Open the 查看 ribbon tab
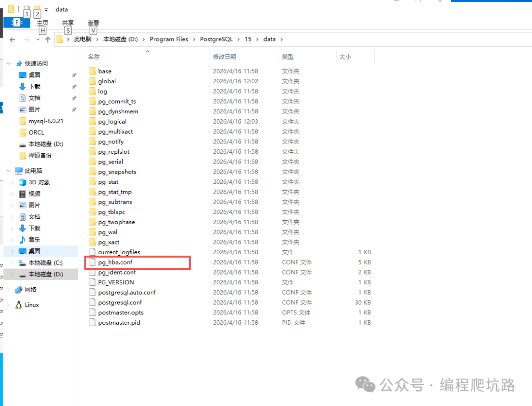Image resolution: width=532 pixels, height=406 pixels. tap(93, 23)
